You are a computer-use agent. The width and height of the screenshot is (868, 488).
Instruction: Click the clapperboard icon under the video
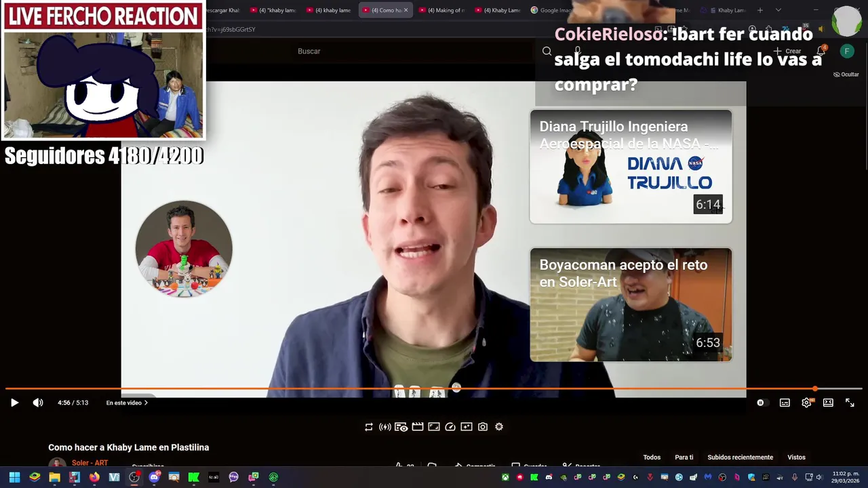click(418, 427)
